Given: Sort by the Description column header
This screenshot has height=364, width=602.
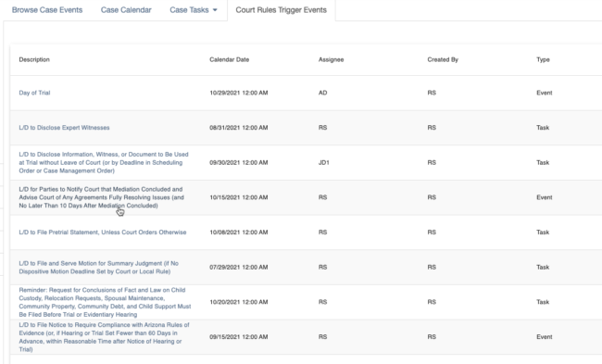Looking at the screenshot, I should (x=34, y=59).
